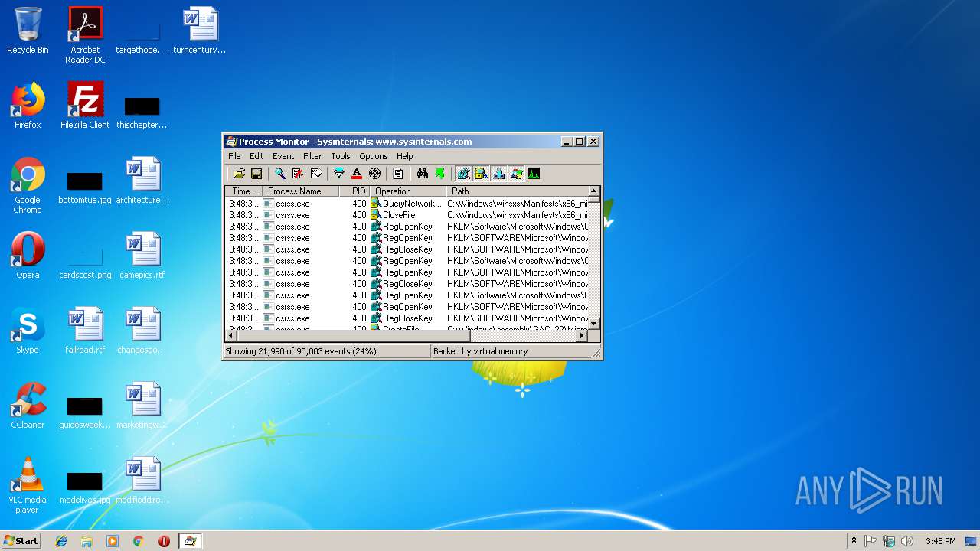Screen dimensions: 980x551
Task: Save events using the floppy disk icon
Action: click(256, 174)
